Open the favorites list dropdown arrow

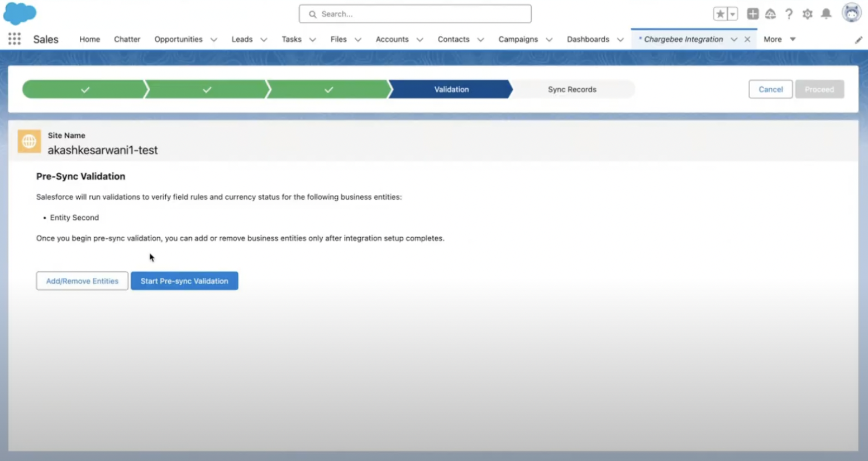(732, 14)
